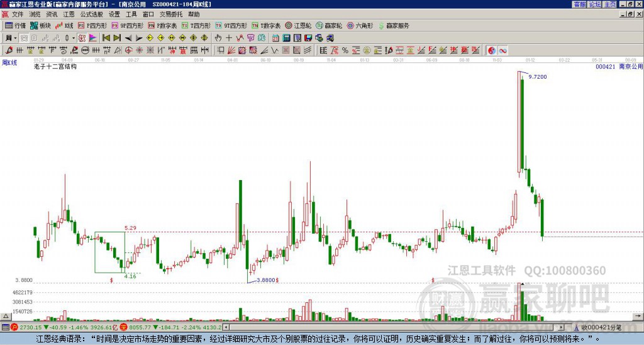644x345 pixels.
Task: Click the save diskette icon
Action: [x=308, y=38]
